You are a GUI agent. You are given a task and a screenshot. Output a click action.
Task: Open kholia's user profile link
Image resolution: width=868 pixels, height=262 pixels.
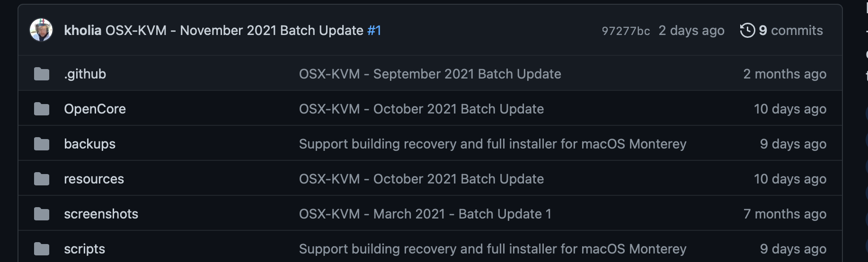[x=82, y=31]
